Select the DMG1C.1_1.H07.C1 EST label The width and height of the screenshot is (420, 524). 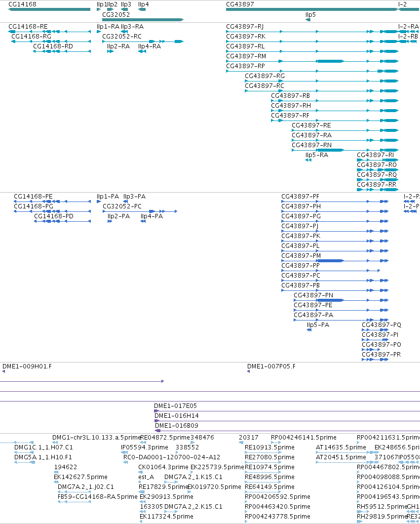pyautogui.click(x=43, y=447)
